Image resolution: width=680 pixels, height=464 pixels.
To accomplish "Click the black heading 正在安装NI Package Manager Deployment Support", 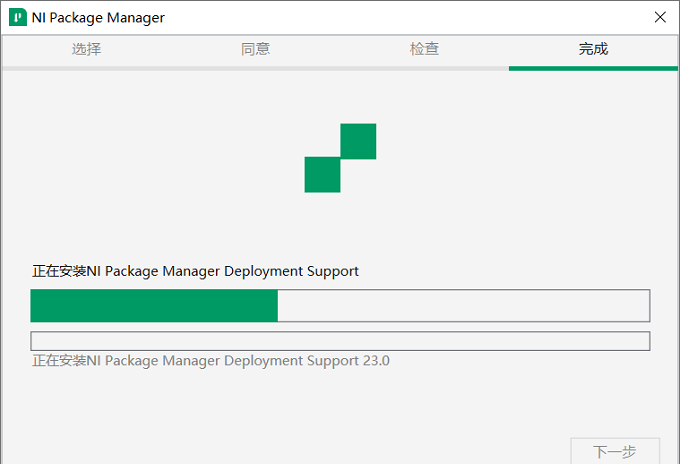I will point(195,271).
